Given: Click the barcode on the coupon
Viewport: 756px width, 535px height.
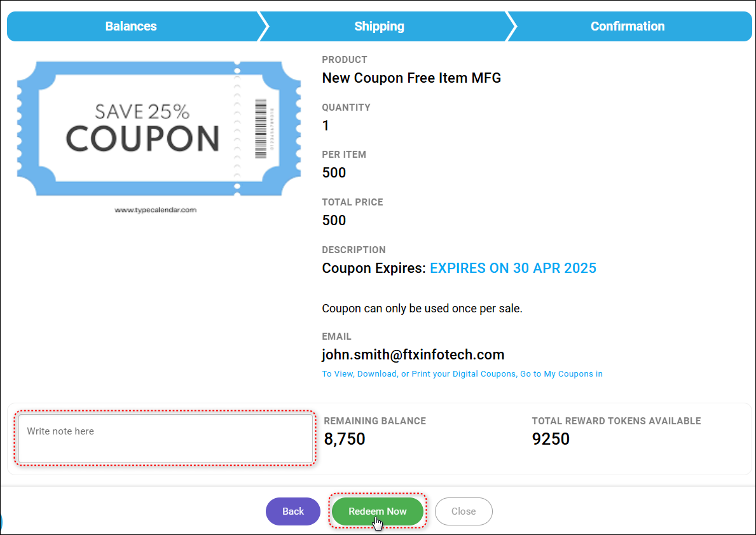Looking at the screenshot, I should coord(261,128).
